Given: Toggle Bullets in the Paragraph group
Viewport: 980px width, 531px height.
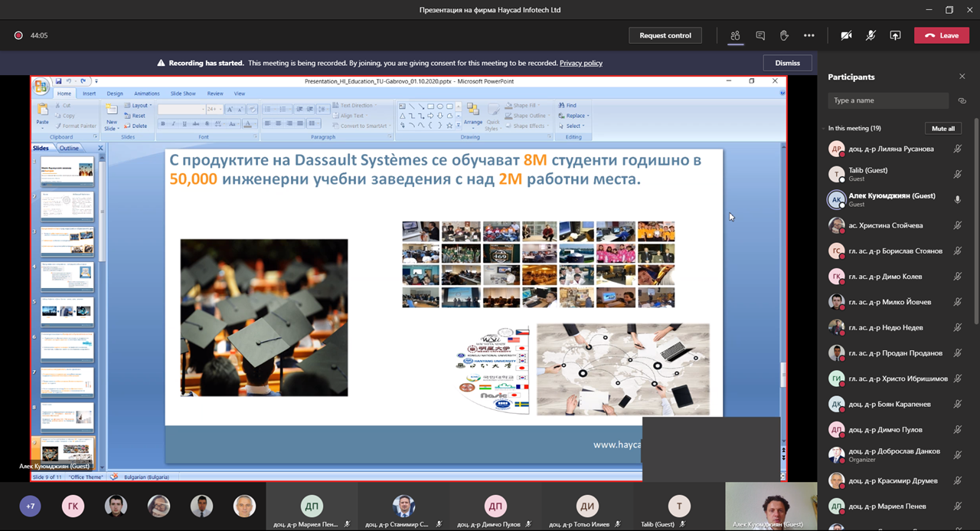Looking at the screenshot, I should [x=269, y=110].
